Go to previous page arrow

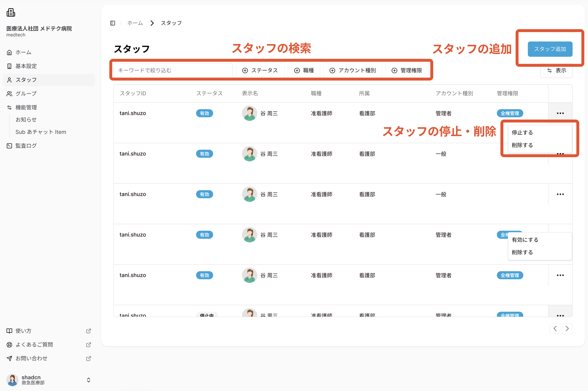tap(555, 328)
